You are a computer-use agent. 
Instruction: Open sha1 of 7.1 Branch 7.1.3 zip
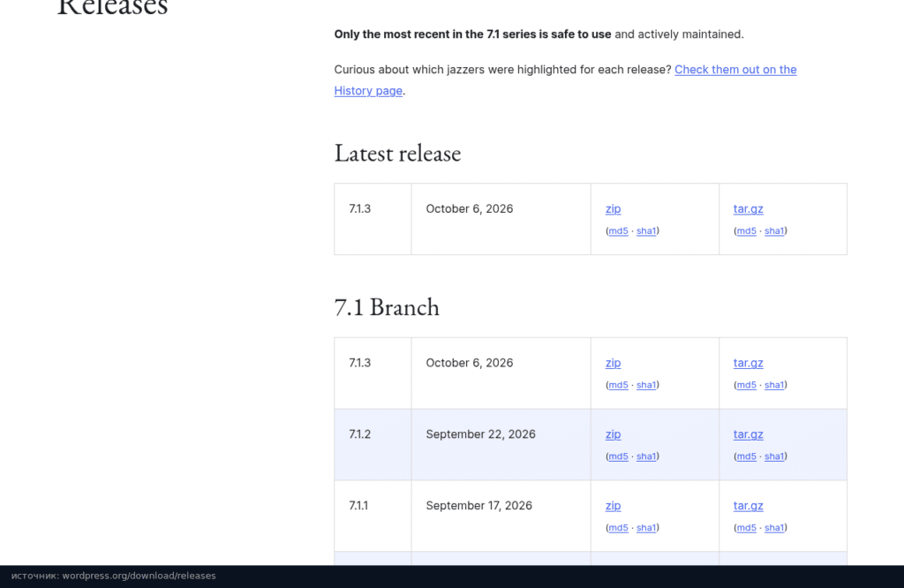(645, 385)
